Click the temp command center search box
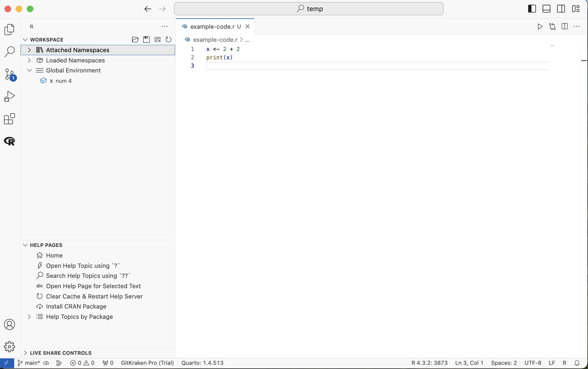Screen dimensions: 588x369 point(309,9)
